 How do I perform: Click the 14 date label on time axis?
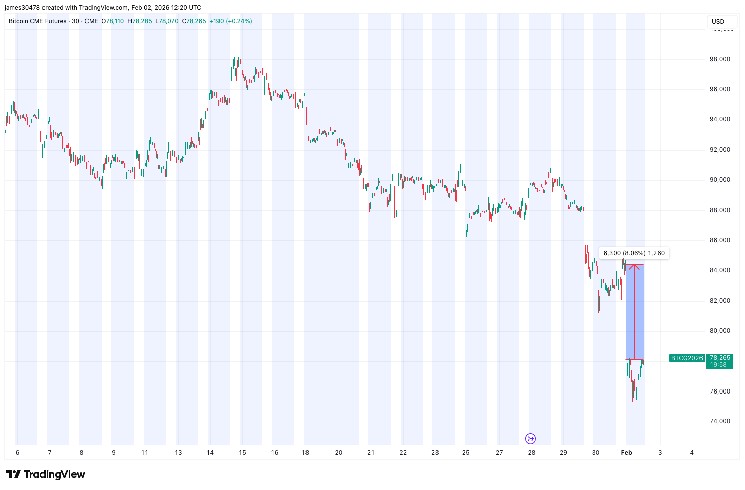coord(210,453)
